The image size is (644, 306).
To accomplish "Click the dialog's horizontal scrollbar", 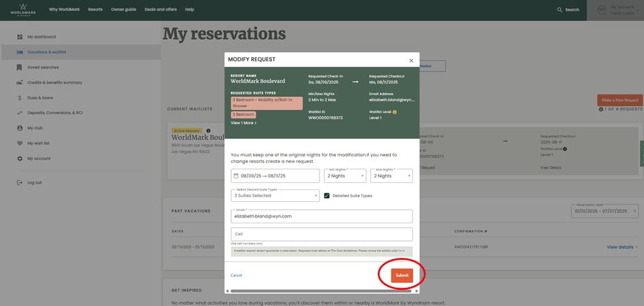I will 321,291.
